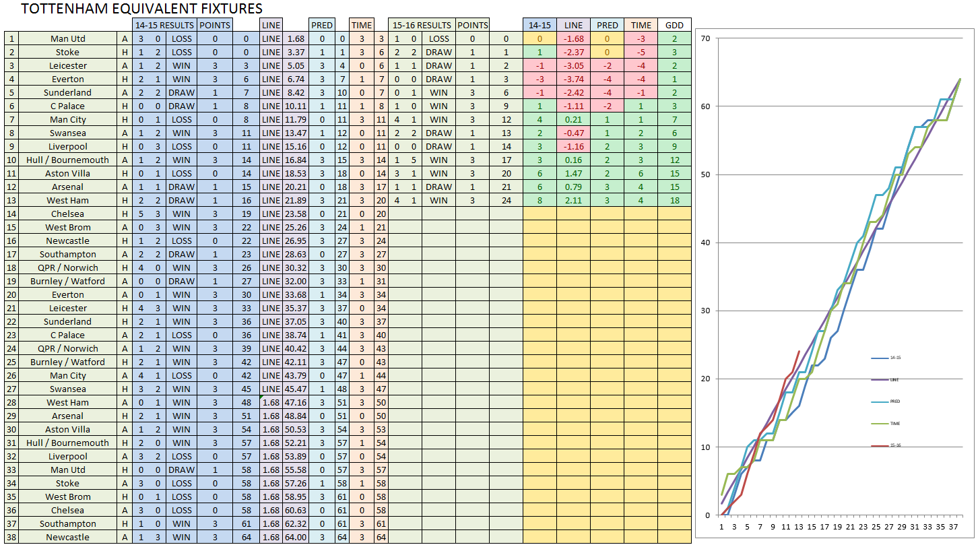
Task: Select the GDD column header
Action: pyautogui.click(x=674, y=25)
